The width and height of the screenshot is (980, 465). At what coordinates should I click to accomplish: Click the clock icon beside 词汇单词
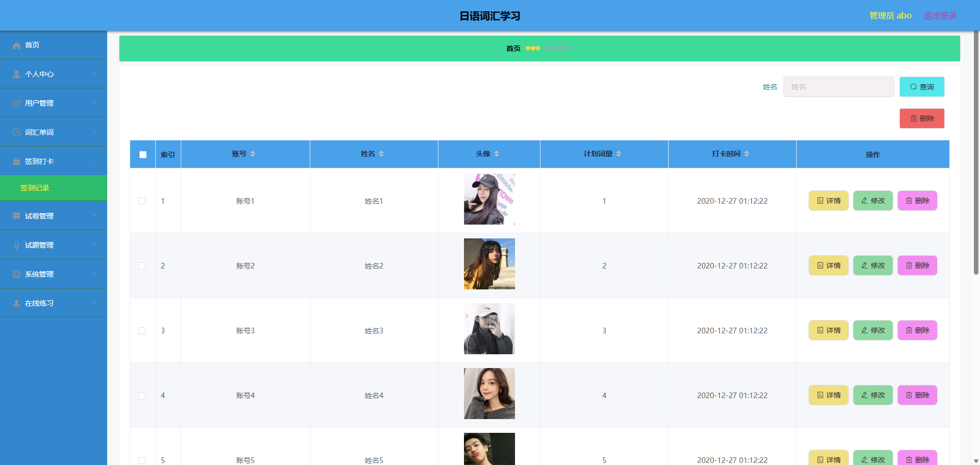pos(16,133)
